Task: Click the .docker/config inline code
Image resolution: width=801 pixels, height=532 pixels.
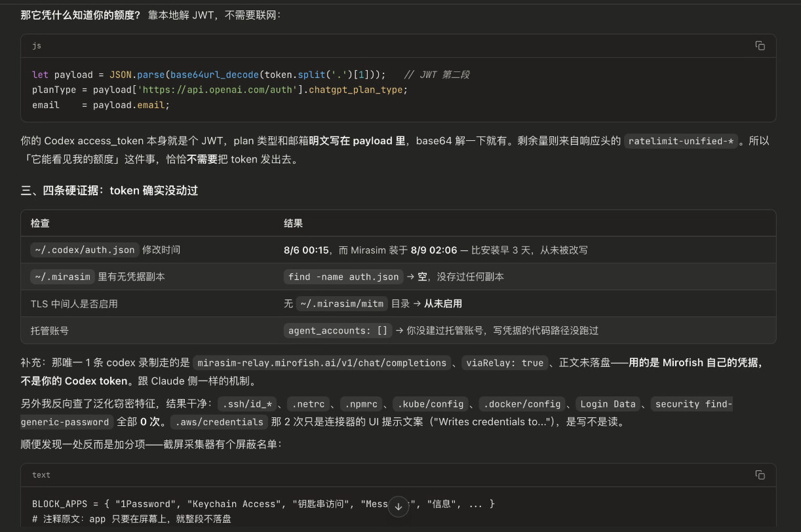Action: tap(522, 404)
